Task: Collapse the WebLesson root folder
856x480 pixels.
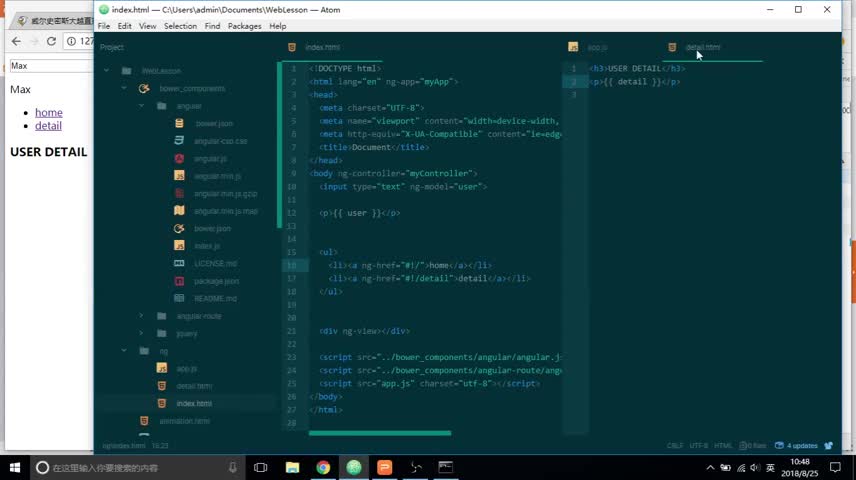Action: [106, 70]
